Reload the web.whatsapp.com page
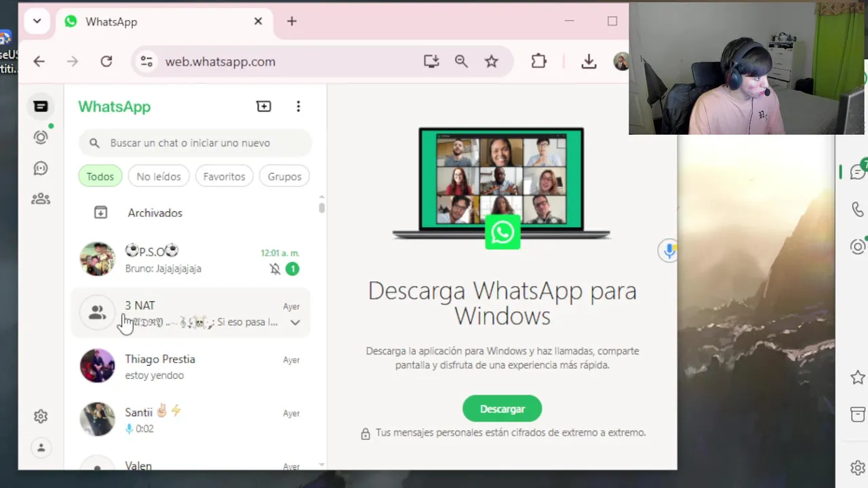The height and width of the screenshot is (488, 868). (x=106, y=62)
